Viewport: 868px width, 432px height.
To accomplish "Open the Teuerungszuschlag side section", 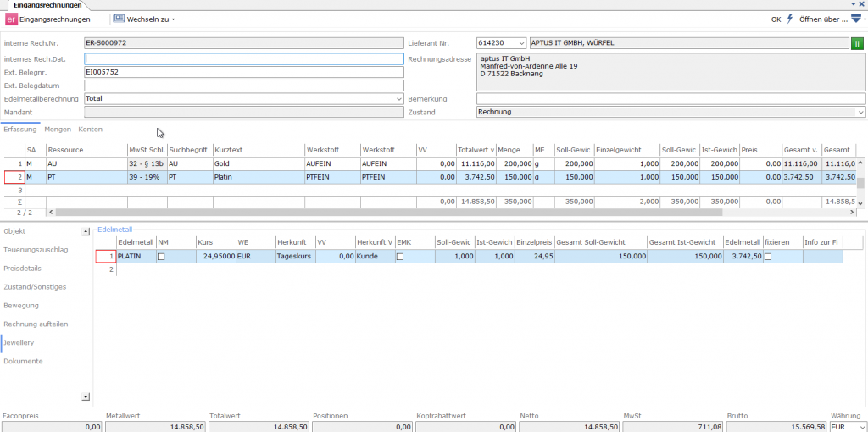I will tap(36, 250).
